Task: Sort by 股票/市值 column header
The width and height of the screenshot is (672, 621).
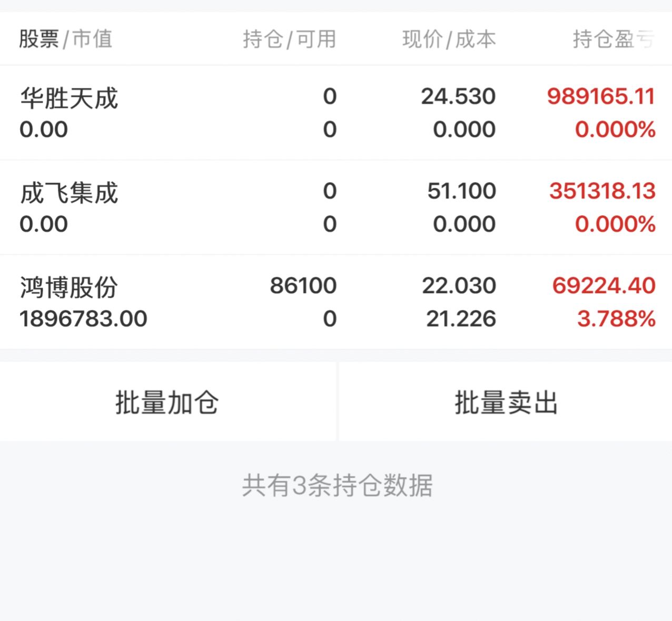Action: point(66,39)
